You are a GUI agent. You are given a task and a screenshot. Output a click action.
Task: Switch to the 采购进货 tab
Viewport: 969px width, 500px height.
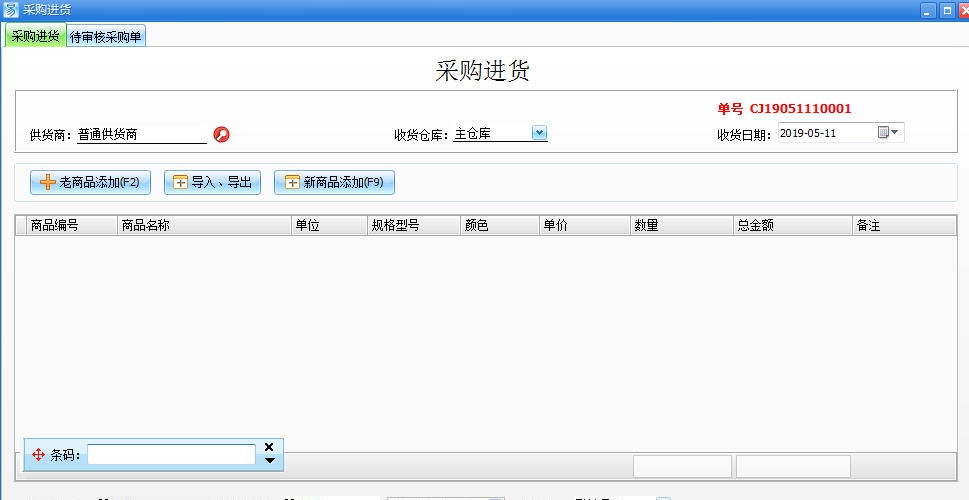[x=35, y=36]
